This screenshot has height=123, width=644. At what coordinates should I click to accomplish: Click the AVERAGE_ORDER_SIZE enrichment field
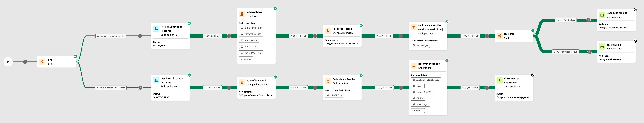[425, 80]
